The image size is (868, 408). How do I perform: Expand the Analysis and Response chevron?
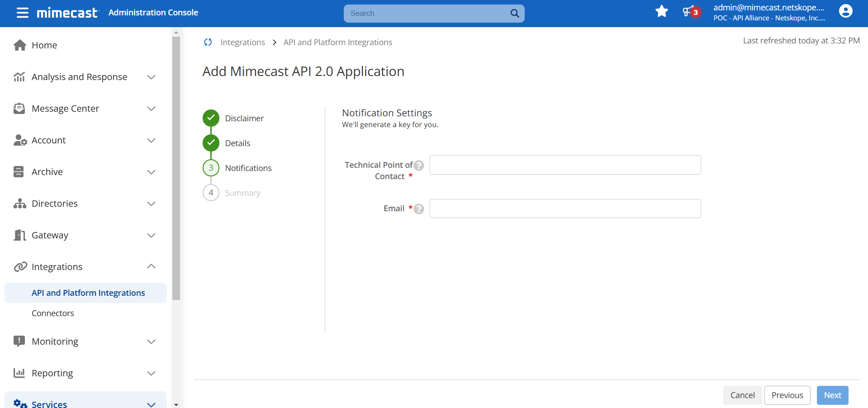(152, 77)
